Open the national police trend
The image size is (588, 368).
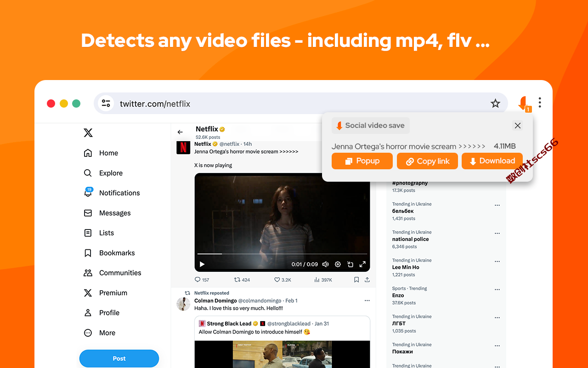[x=411, y=239]
